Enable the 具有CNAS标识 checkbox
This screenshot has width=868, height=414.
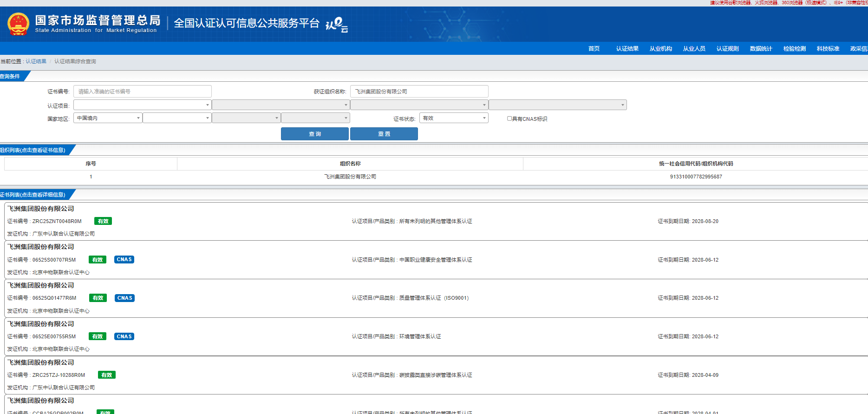click(509, 118)
